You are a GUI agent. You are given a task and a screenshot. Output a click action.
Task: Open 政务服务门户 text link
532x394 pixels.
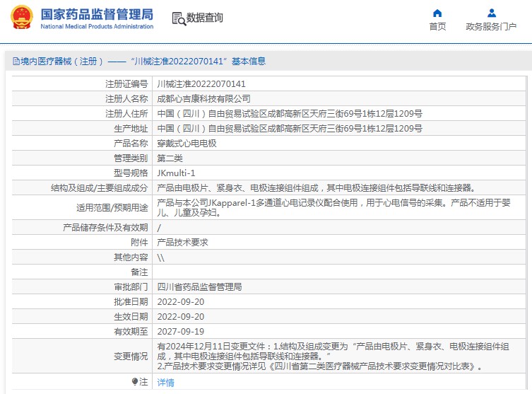pos(491,26)
